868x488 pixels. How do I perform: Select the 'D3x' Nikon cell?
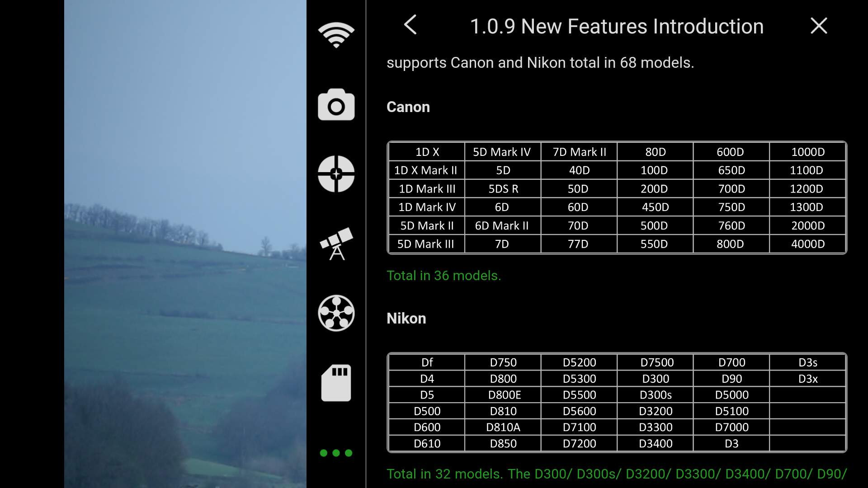[x=807, y=379]
